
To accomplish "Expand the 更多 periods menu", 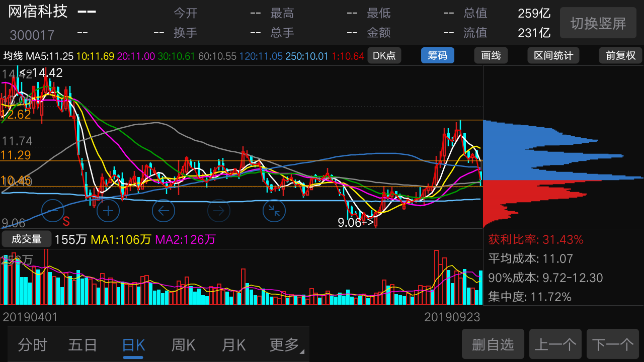I will (286, 345).
